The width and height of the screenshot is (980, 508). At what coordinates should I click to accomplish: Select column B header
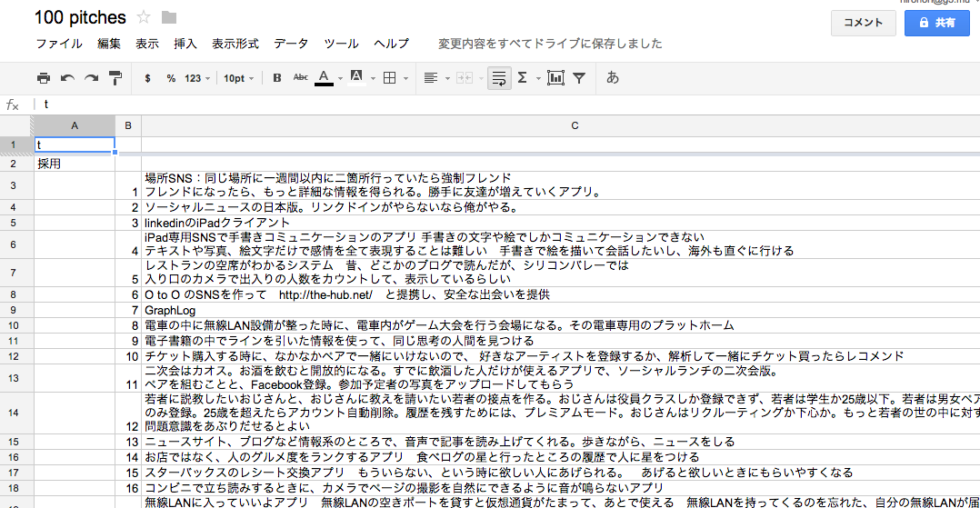pos(128,126)
